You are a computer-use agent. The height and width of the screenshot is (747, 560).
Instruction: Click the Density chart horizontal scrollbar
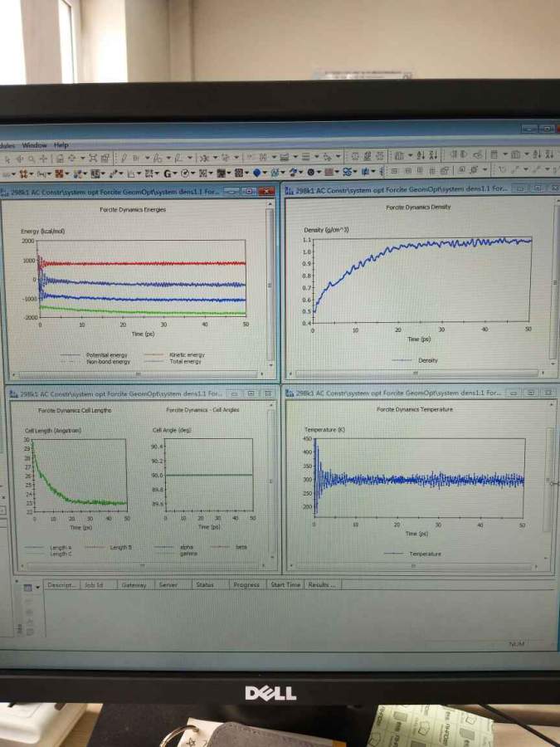pyautogui.click(x=416, y=373)
